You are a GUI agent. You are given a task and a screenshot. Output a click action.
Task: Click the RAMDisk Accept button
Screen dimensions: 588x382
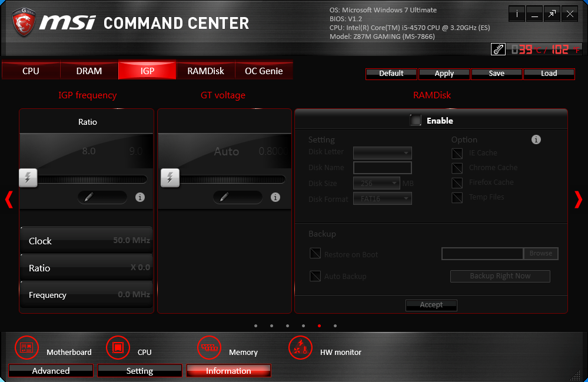[431, 305]
